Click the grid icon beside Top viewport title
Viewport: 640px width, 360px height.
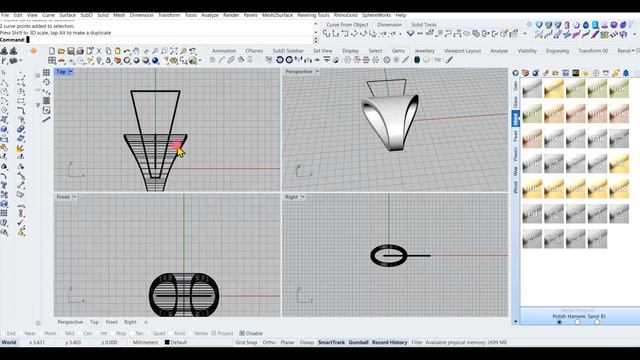[47, 72]
